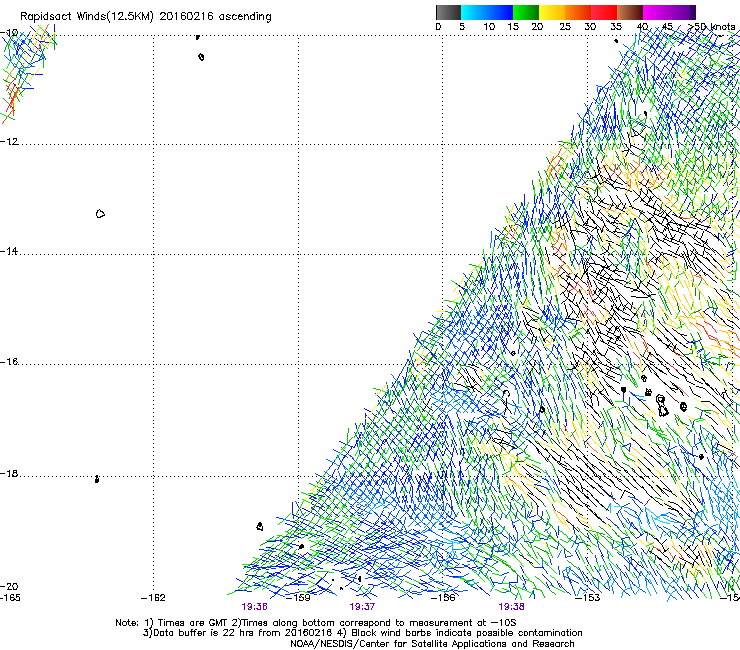Select the '-16' latitude axis label
Viewport: 740px width, 650px height.
9,362
